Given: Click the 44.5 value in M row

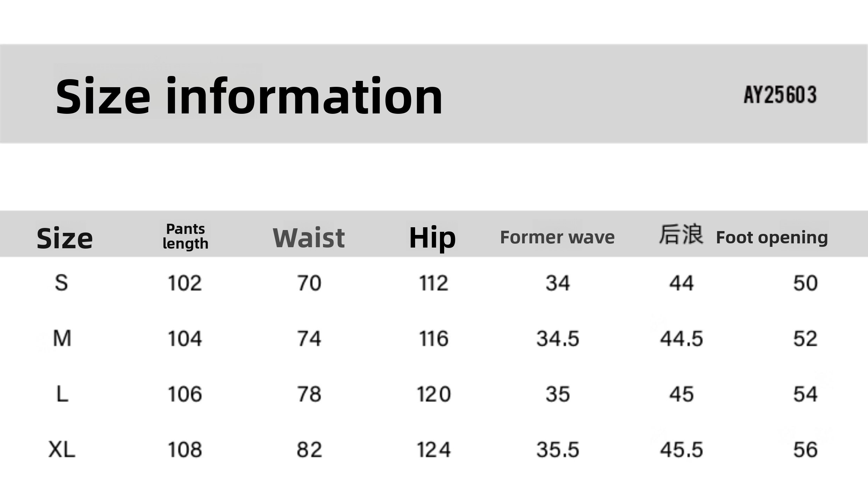Looking at the screenshot, I should point(681,339).
